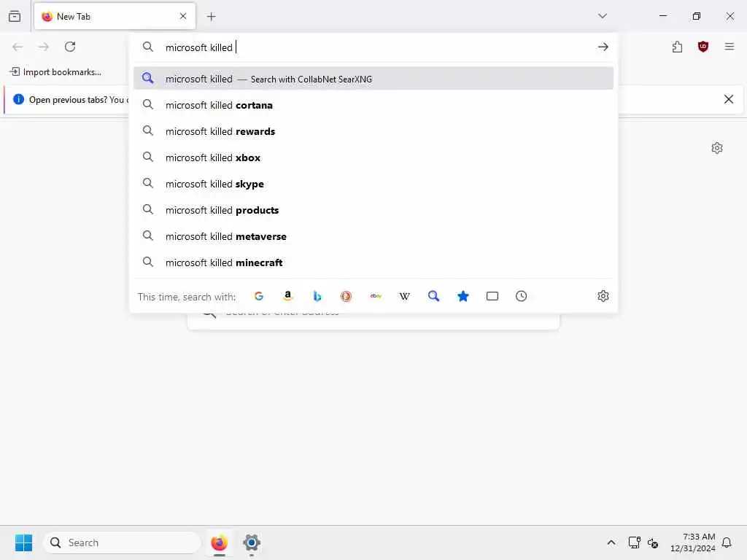Open a new tab with plus button
747x560 pixels.
[x=212, y=17]
